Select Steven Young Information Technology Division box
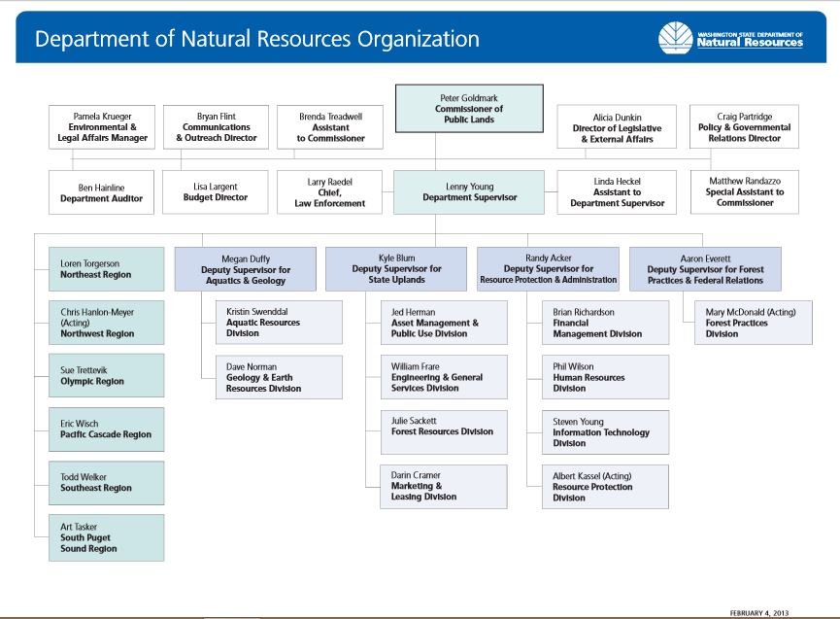The image size is (840, 619). click(605, 432)
